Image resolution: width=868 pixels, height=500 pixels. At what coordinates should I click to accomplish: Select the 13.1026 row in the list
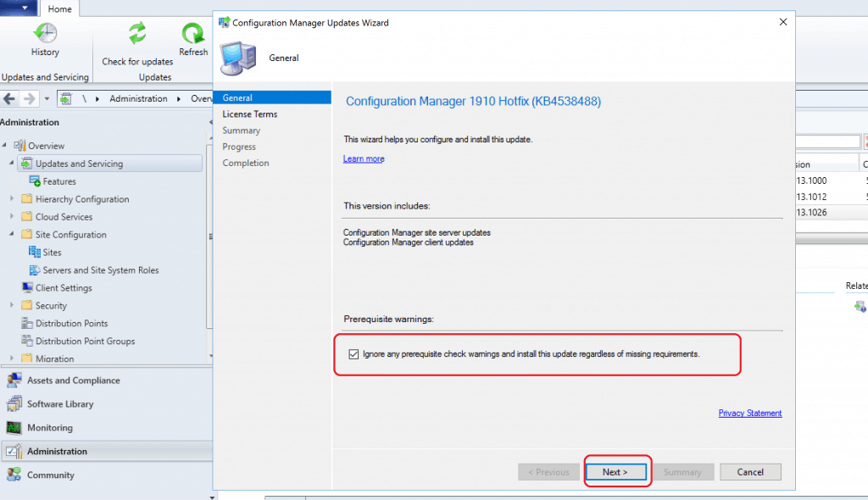[832, 213]
